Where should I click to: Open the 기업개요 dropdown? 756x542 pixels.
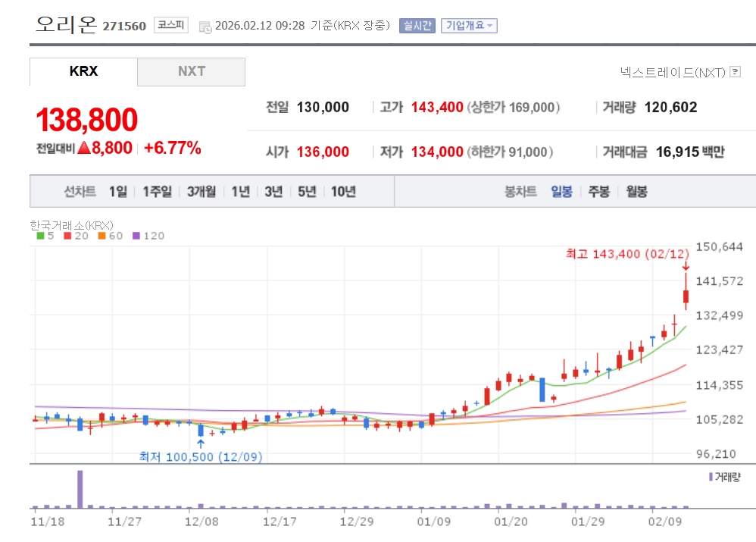pos(469,26)
